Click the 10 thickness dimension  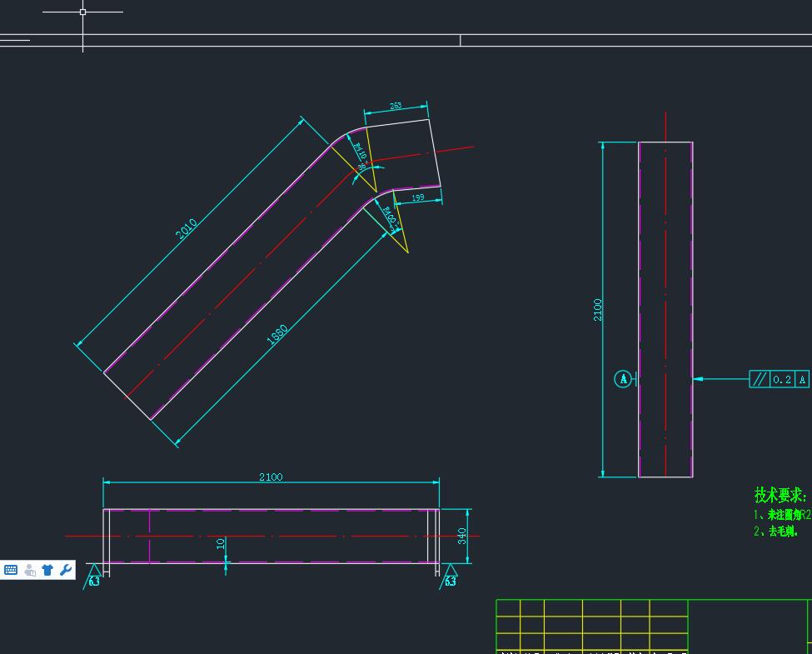(221, 544)
